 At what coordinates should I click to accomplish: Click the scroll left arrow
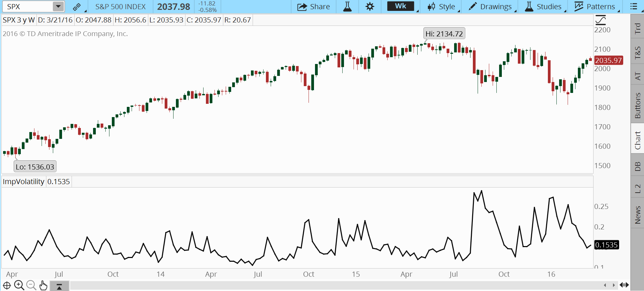coord(605,285)
